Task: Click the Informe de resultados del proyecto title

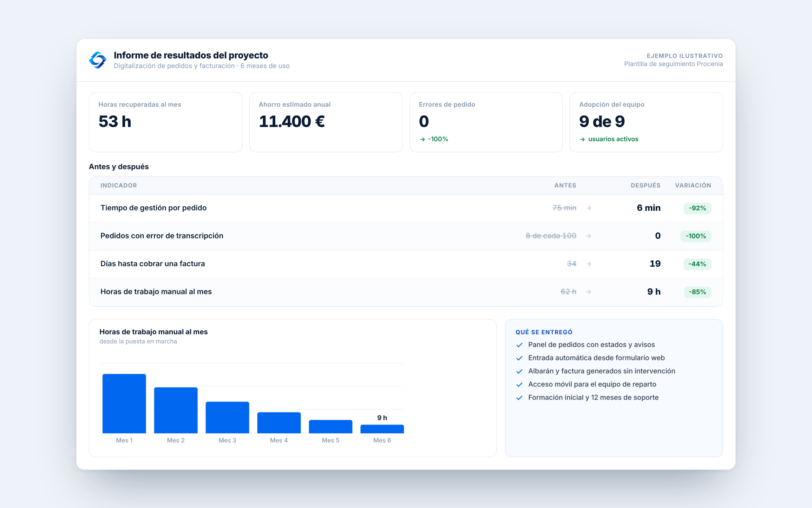Action: 191,55
